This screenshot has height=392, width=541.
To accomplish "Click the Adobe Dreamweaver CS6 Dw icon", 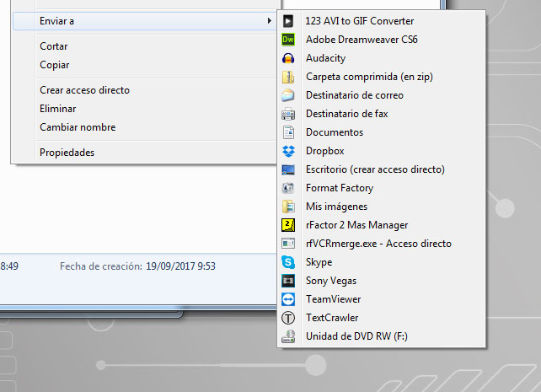I will pyautogui.click(x=288, y=40).
